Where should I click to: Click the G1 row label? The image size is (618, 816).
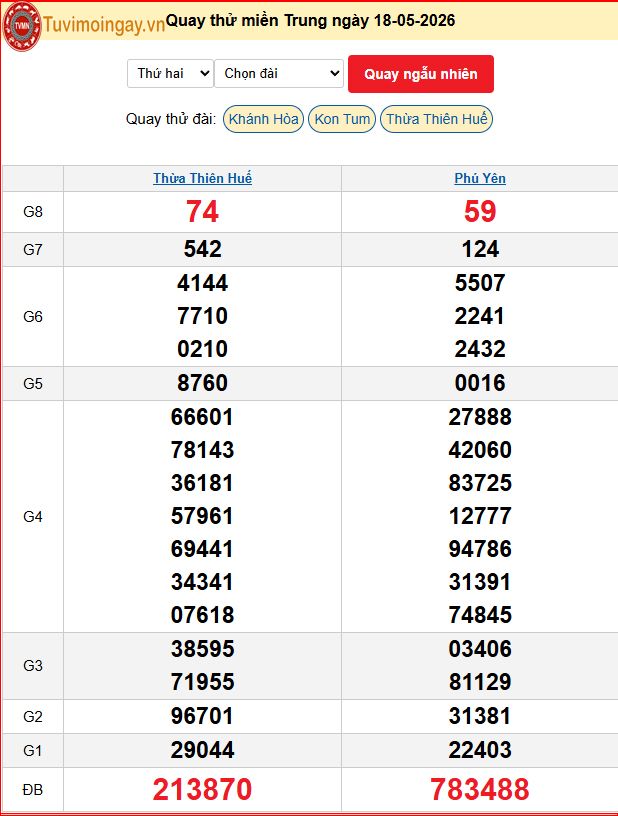click(x=33, y=751)
